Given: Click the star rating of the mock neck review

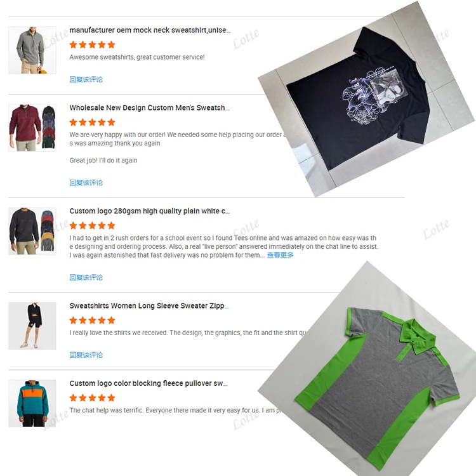Looking at the screenshot, I should [92, 45].
